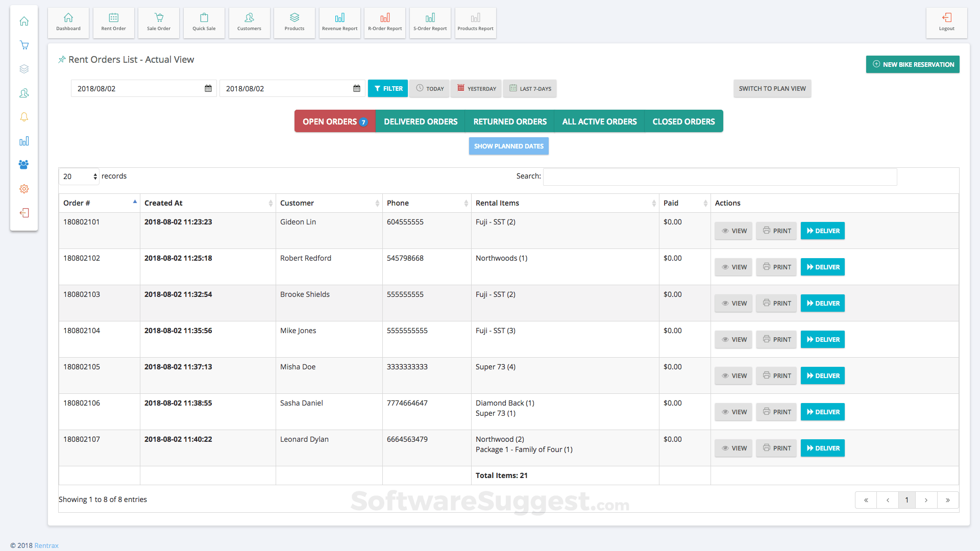Expand the records per page dropdown
Viewport: 980px width, 551px height.
coord(79,177)
